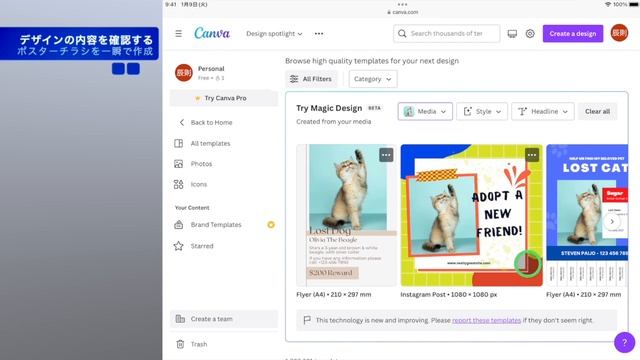Viewport: 640px width, 360px height.
Task: Expand the Design spotlight dropdown
Action: click(x=274, y=33)
